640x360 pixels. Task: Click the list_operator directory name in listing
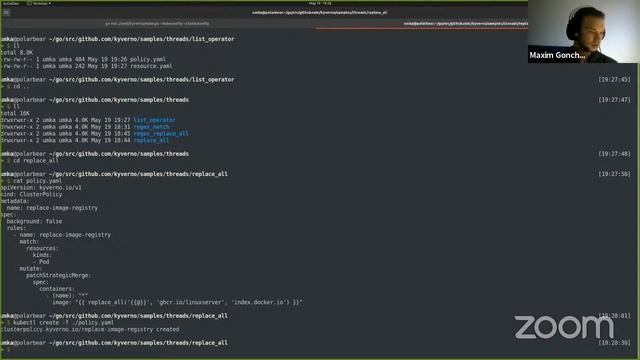[154, 120]
